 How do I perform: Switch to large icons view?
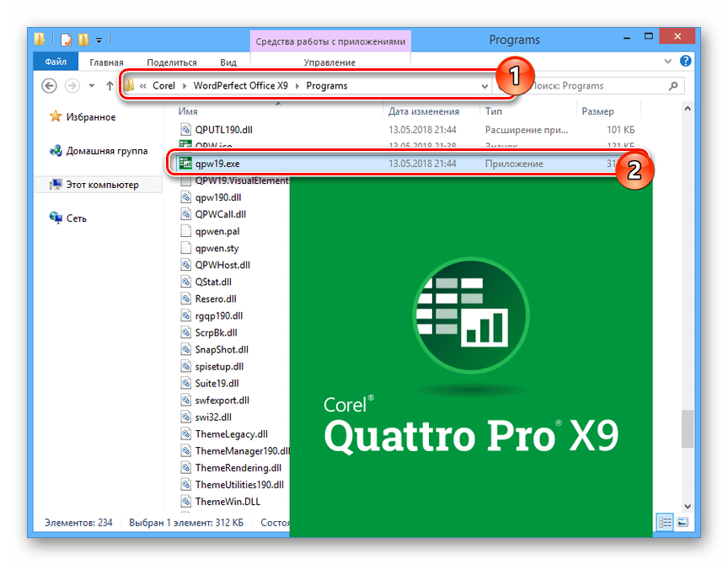tap(682, 522)
